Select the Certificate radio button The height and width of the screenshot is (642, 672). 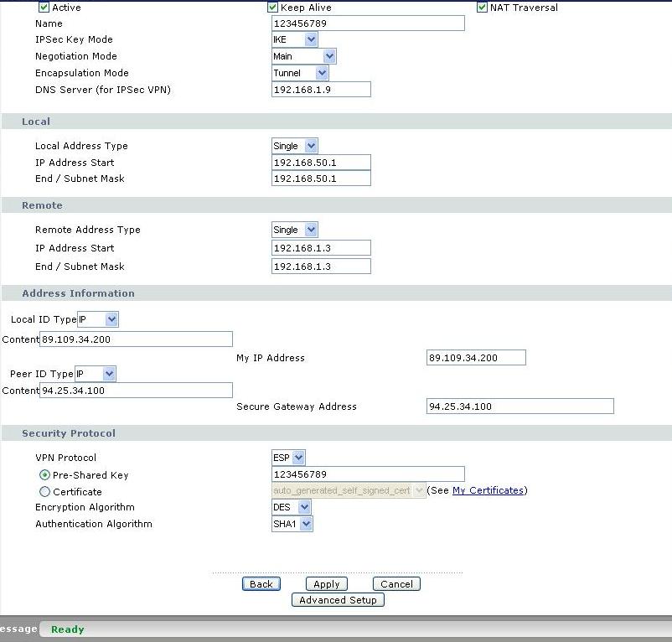(44, 492)
